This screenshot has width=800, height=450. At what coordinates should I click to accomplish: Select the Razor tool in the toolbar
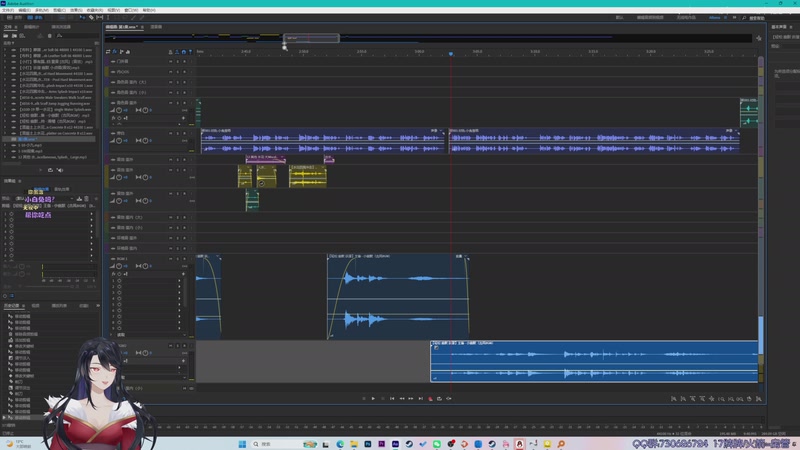point(91,17)
